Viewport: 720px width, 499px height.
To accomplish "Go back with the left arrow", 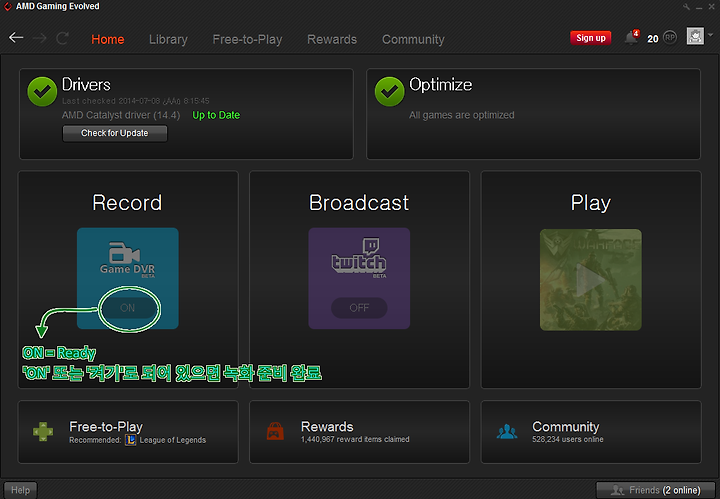I will click(x=16, y=38).
